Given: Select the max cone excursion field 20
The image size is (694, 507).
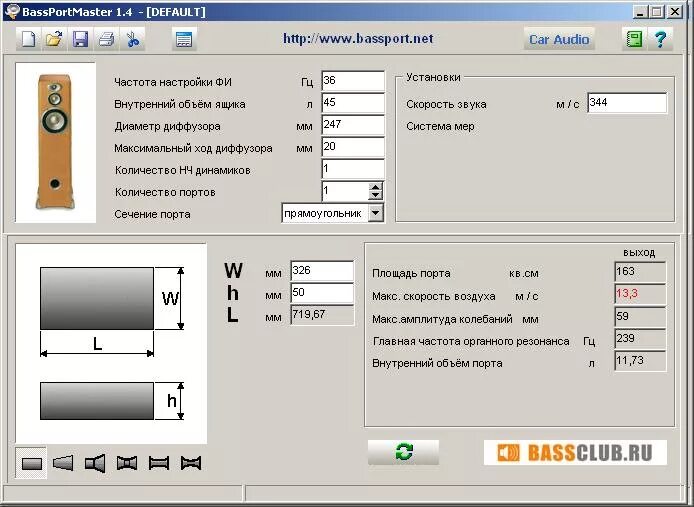Looking at the screenshot, I should click(x=353, y=147).
